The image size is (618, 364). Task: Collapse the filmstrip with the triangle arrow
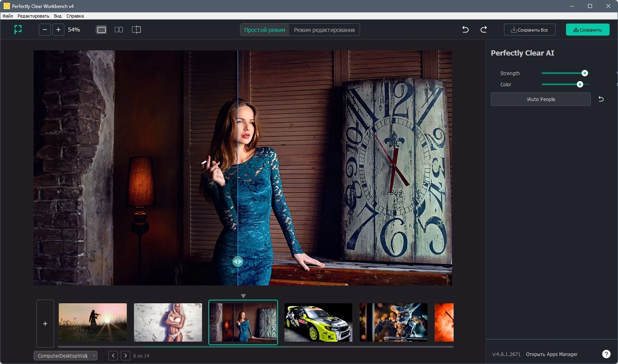tap(243, 296)
